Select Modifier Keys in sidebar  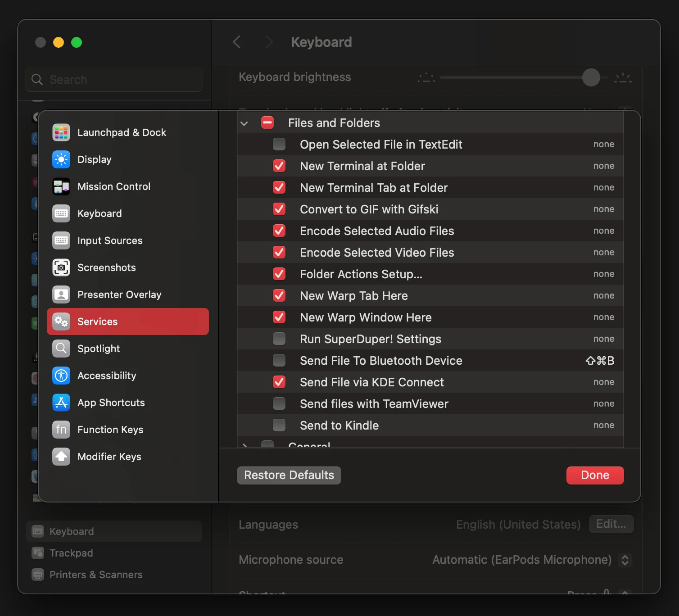tap(109, 457)
